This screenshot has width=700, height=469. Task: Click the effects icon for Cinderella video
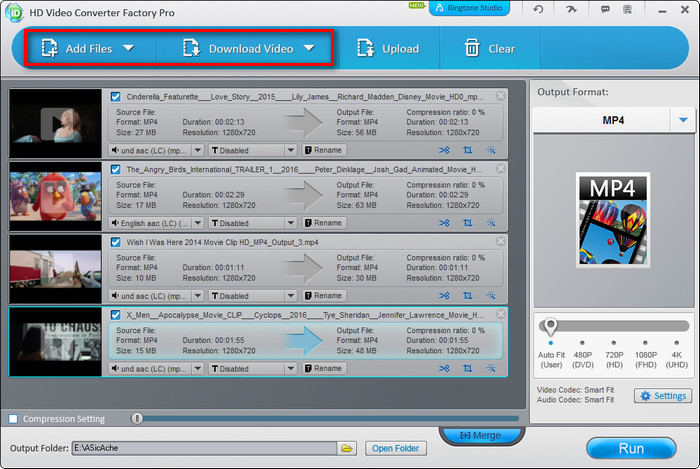(491, 150)
